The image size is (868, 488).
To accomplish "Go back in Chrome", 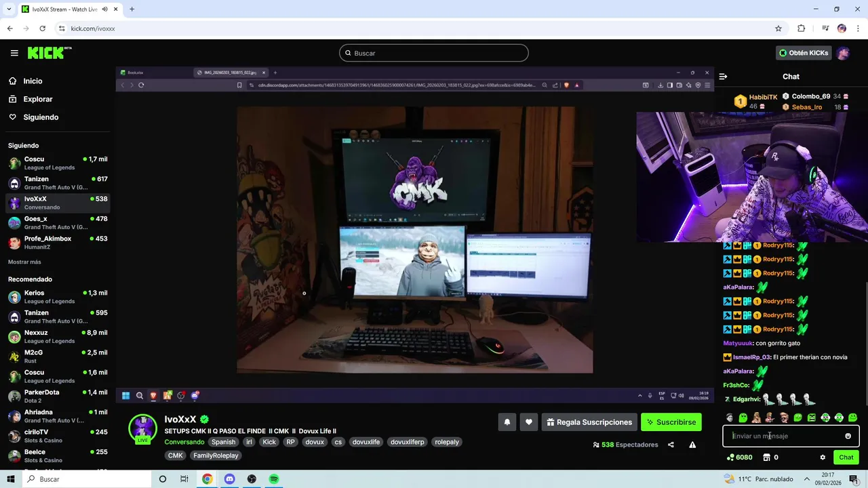I will click(x=9, y=28).
